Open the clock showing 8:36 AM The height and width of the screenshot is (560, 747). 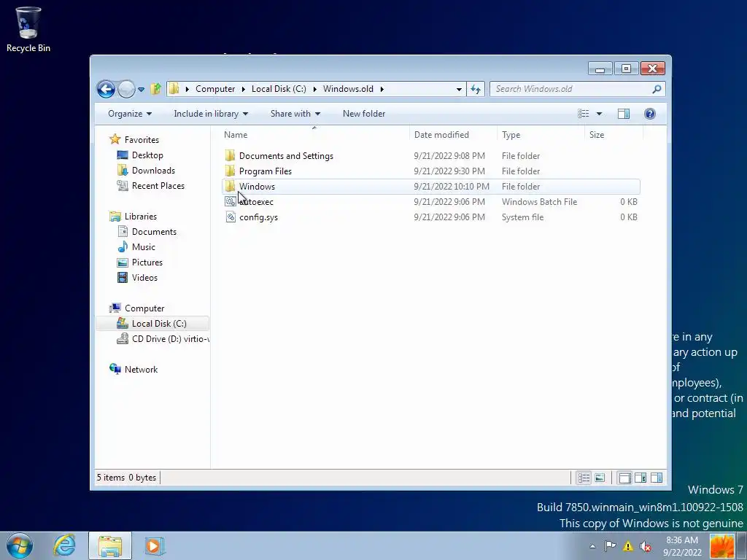coord(682,546)
